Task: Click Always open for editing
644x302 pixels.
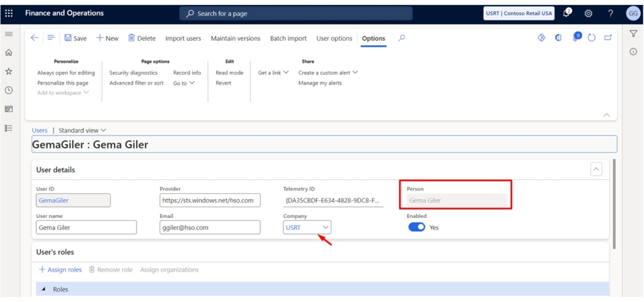Action: [66, 73]
